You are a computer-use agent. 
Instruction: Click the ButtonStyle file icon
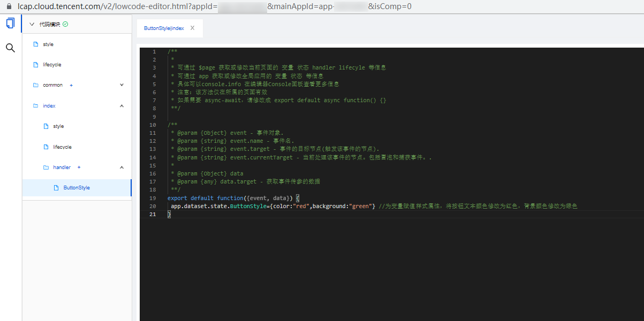tap(56, 188)
